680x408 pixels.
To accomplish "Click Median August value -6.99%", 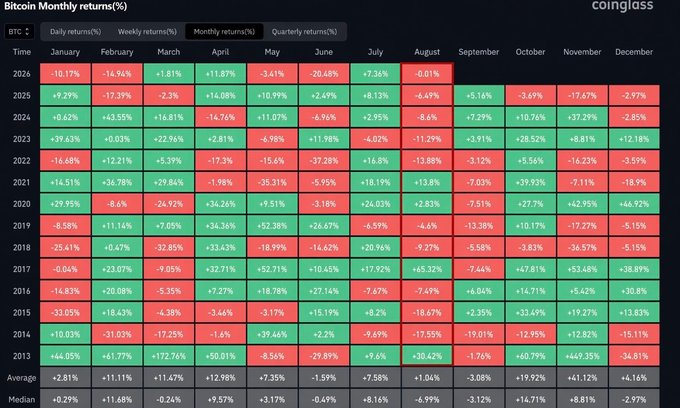I will click(427, 399).
